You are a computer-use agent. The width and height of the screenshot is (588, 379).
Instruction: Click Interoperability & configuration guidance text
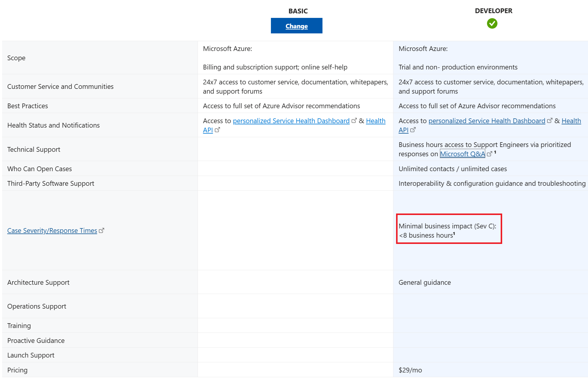[492, 183]
